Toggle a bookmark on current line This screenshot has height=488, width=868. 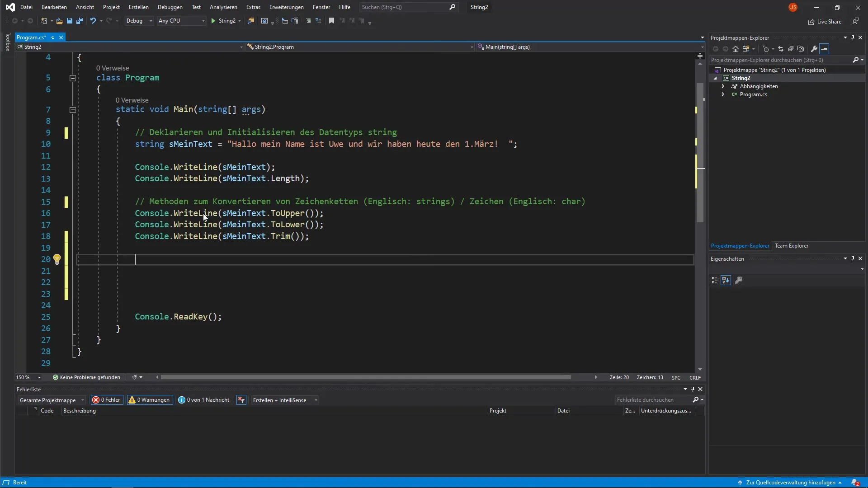click(331, 21)
